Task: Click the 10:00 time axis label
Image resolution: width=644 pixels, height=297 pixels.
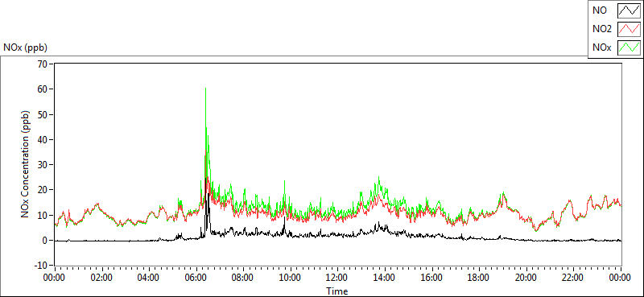Action: point(291,278)
